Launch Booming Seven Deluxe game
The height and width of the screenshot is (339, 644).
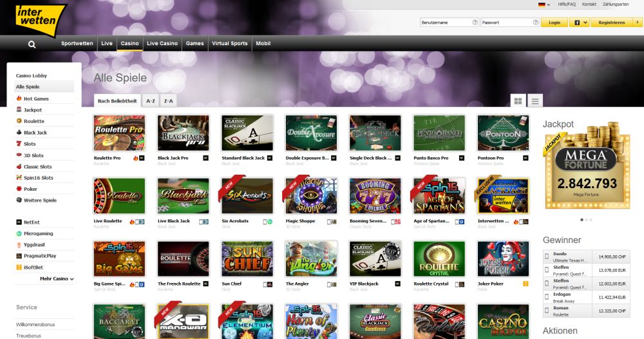375,196
